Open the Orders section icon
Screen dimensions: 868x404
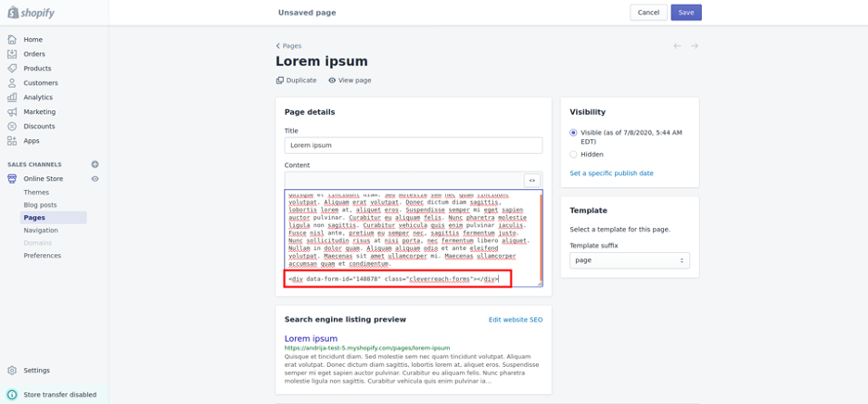pyautogui.click(x=12, y=54)
